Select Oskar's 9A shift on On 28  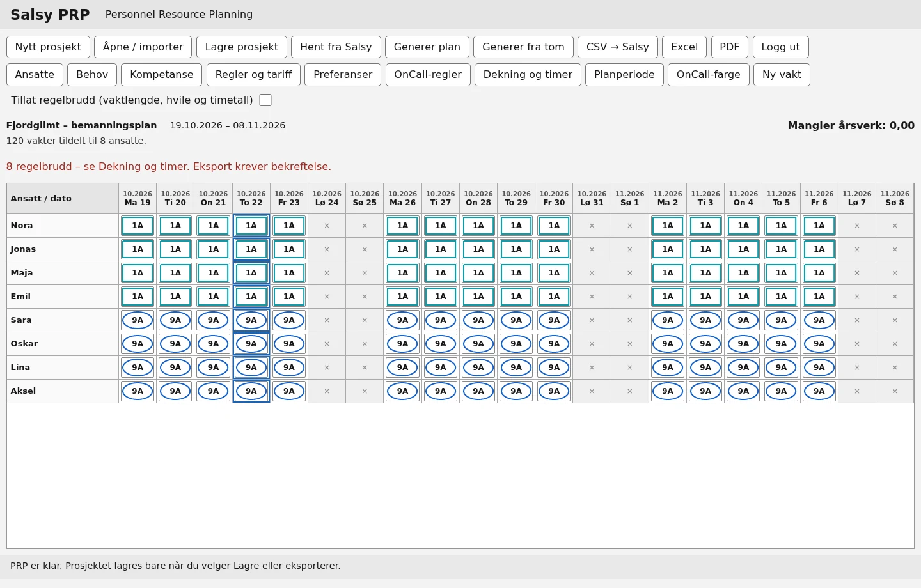click(478, 344)
